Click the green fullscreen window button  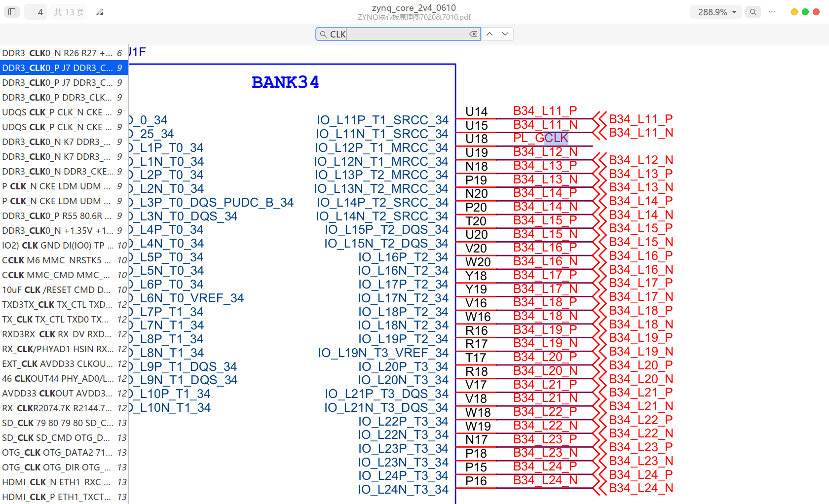tap(805, 12)
